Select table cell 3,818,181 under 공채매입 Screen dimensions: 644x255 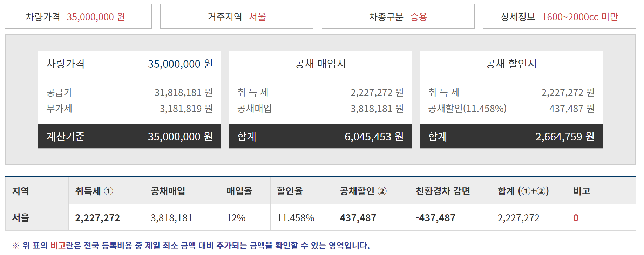(182, 217)
